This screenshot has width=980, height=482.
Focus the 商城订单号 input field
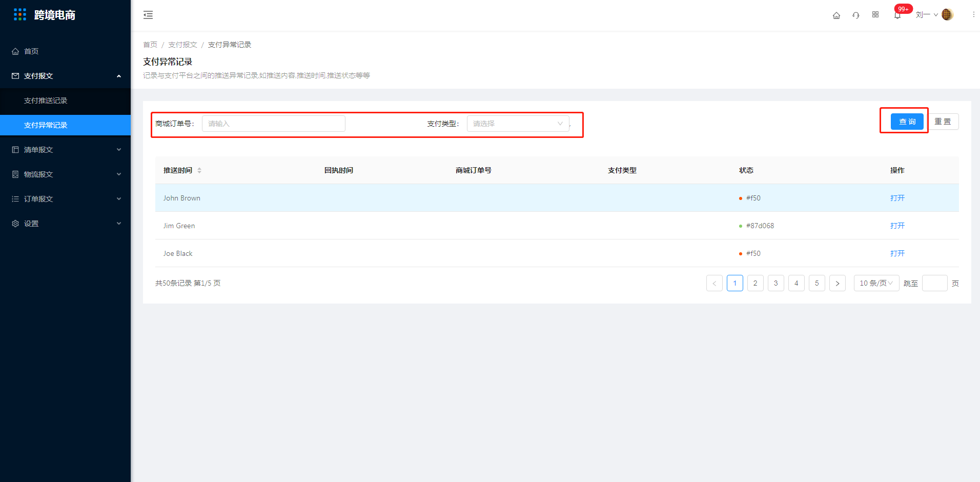[274, 124]
